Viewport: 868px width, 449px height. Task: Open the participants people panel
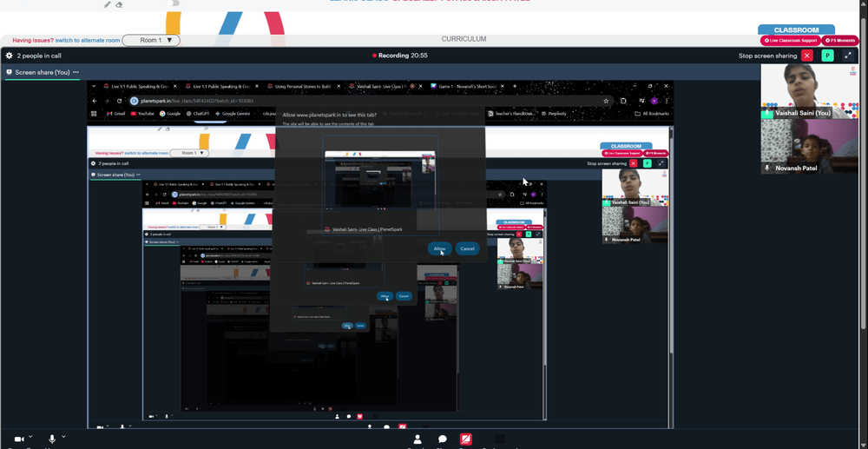pos(418,439)
